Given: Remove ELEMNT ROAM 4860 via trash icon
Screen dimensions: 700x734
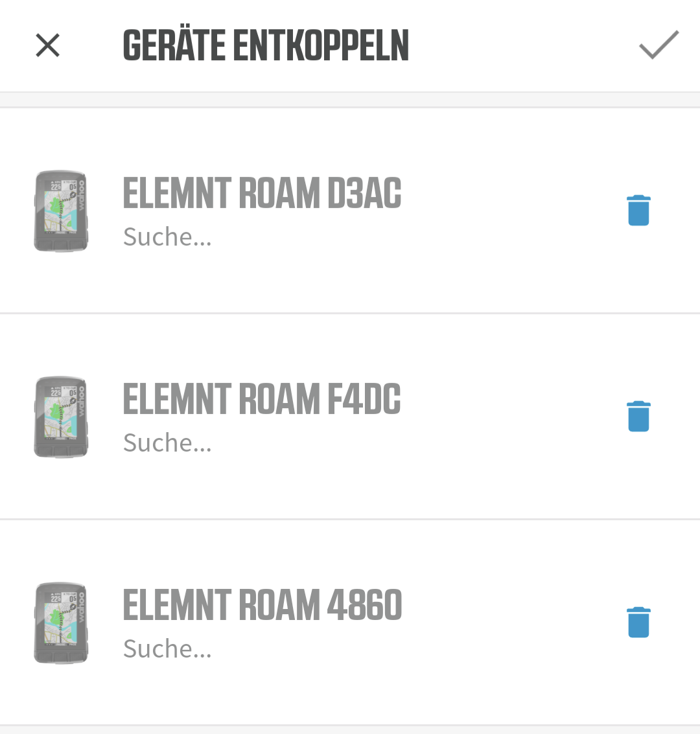Looking at the screenshot, I should pos(638,622).
